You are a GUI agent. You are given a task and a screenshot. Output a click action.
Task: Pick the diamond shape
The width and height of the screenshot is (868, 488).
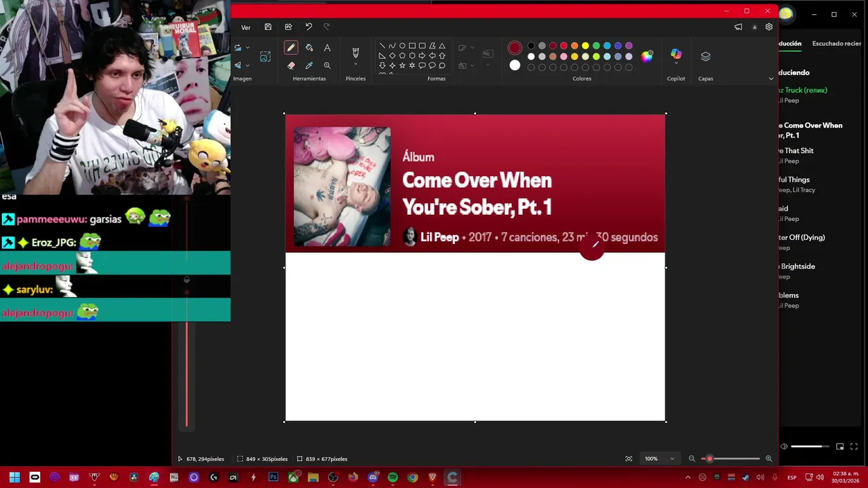click(392, 56)
